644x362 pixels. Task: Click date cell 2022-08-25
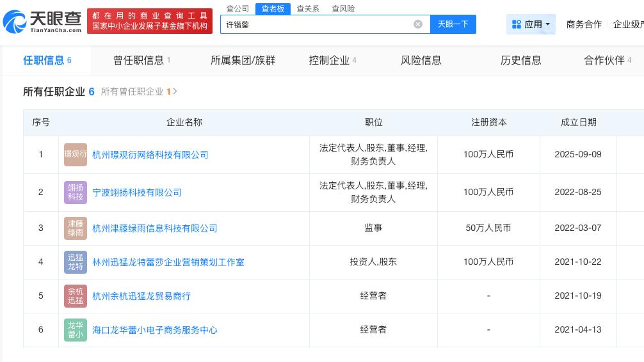tap(578, 192)
